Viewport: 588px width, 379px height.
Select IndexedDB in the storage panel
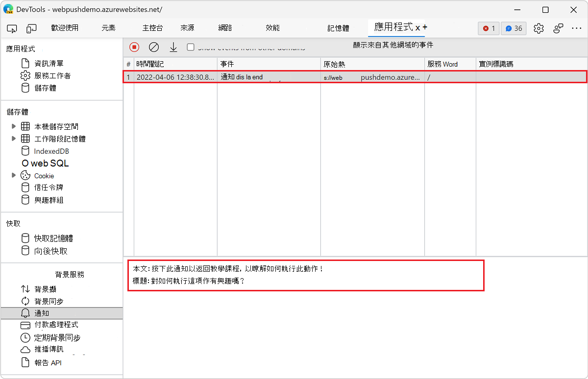50,151
